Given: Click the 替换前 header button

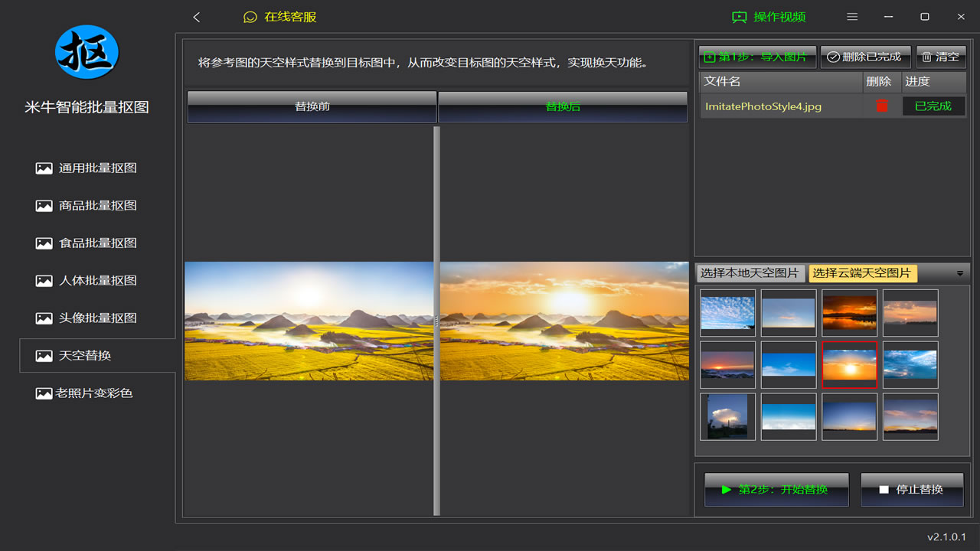Looking at the screenshot, I should [312, 106].
